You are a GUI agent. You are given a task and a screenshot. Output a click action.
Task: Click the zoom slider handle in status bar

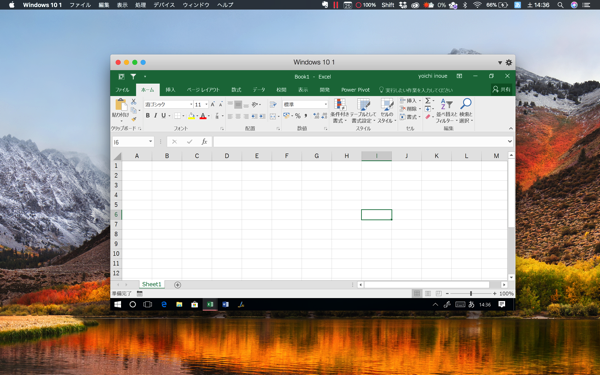coord(471,293)
